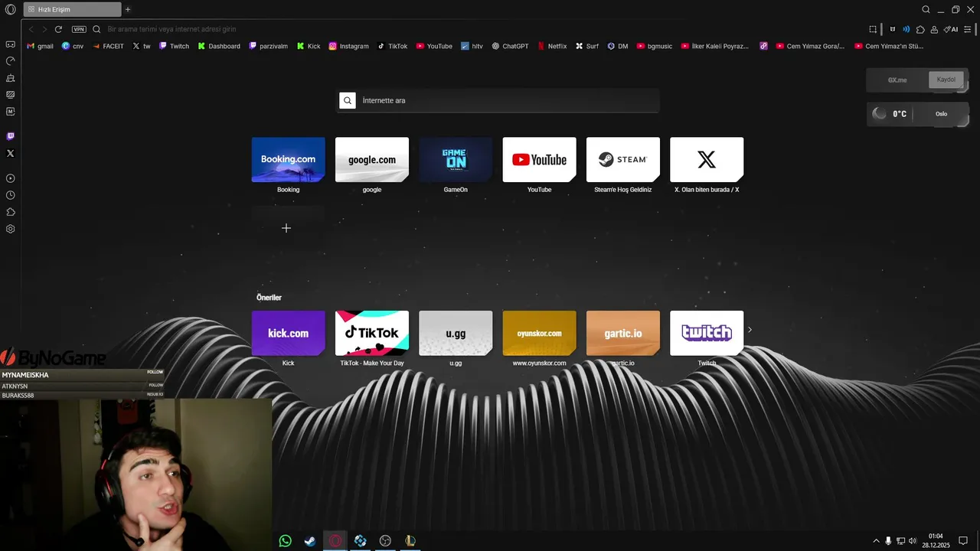
Task: Show more suggestions with right arrow
Action: pyautogui.click(x=750, y=330)
